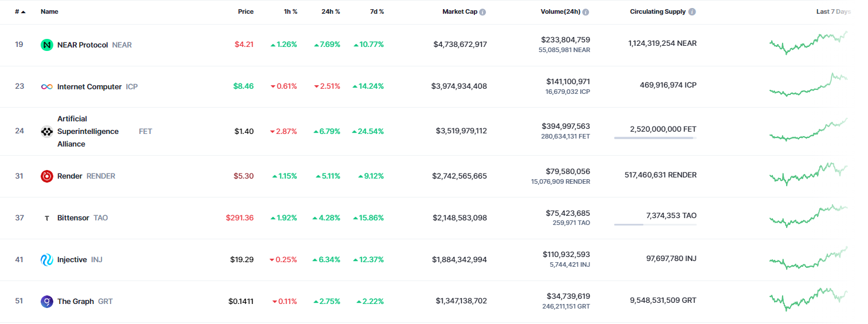
Task: Sort by Volume(24h) column header
Action: coord(560,11)
